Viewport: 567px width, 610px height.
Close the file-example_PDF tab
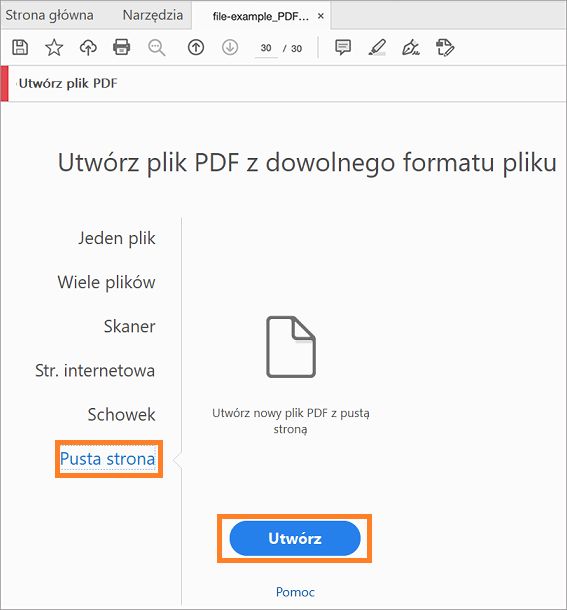coord(321,16)
